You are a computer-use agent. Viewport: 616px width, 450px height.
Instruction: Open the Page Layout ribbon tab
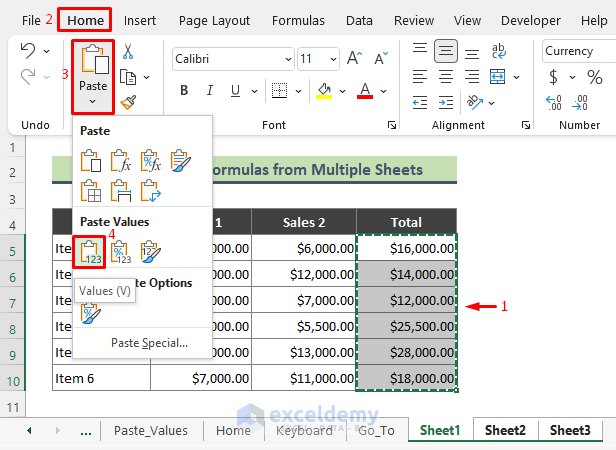point(214,20)
